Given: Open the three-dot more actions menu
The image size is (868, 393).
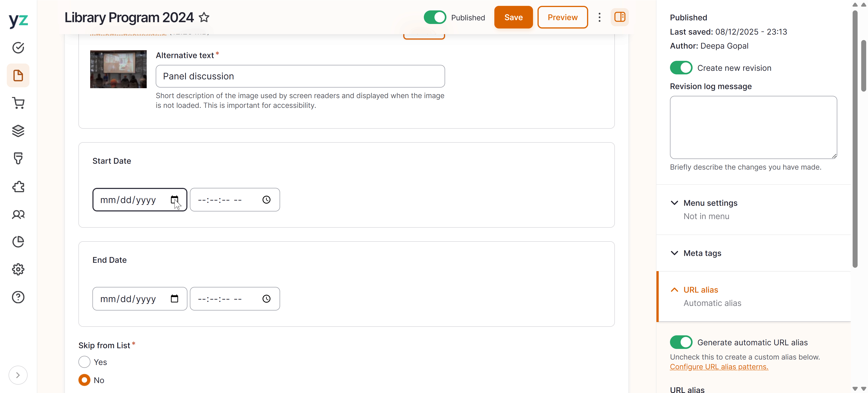Looking at the screenshot, I should coord(599,17).
